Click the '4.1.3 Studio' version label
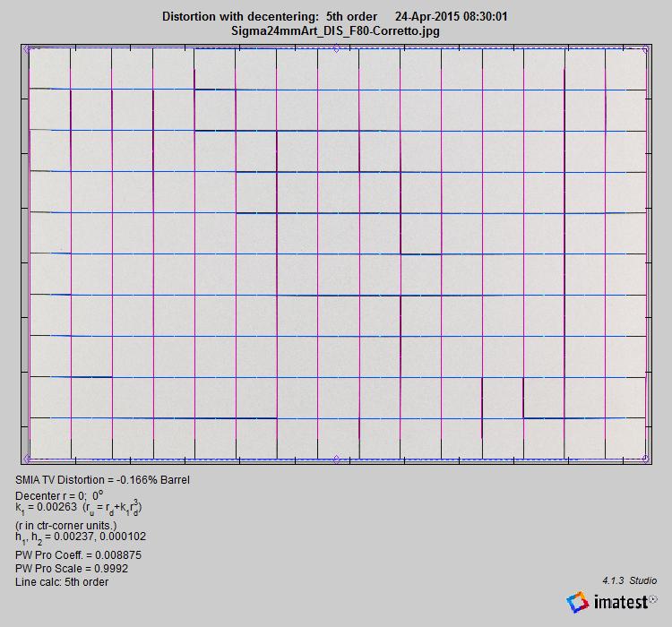672x627 pixels. [629, 580]
